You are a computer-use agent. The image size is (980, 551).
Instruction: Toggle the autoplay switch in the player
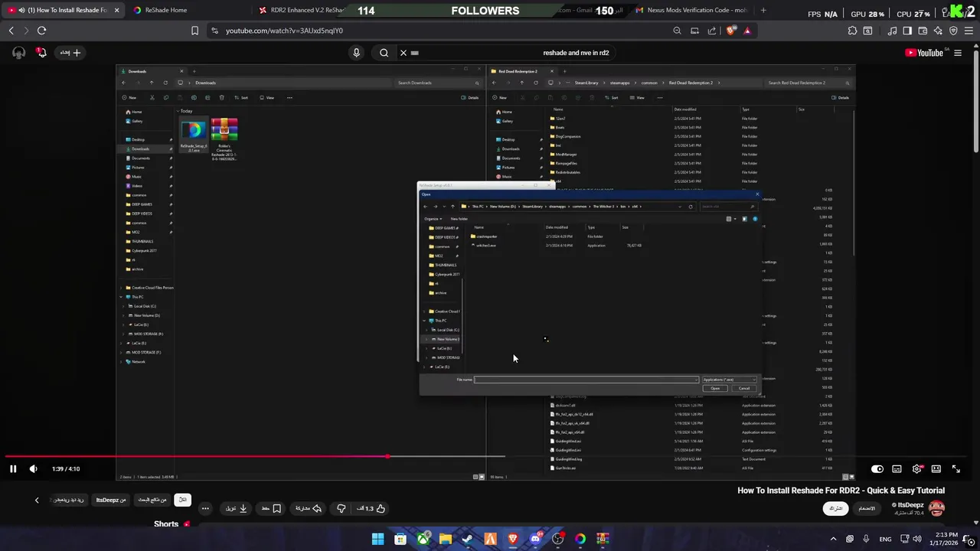point(877,469)
